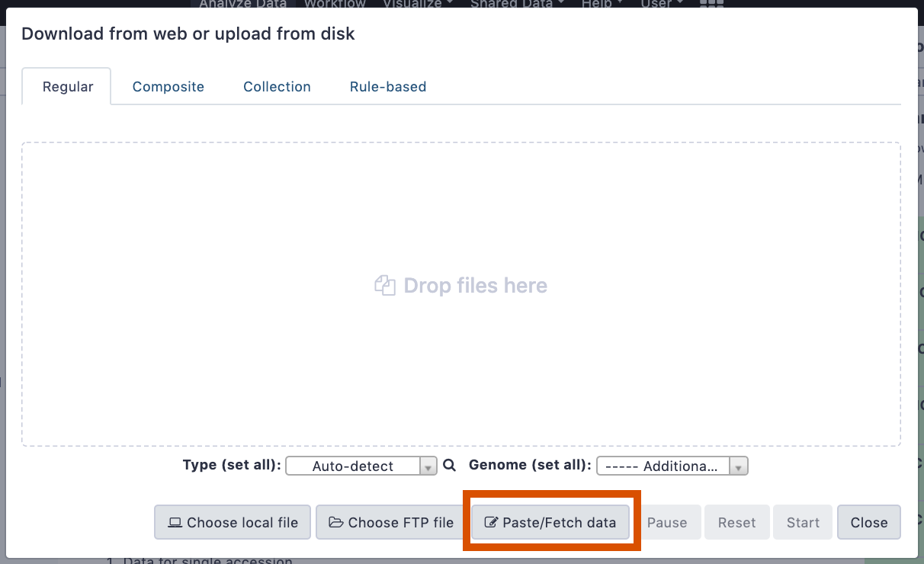The width and height of the screenshot is (924, 564).
Task: Go to the Rule-based tab
Action: [x=388, y=87]
